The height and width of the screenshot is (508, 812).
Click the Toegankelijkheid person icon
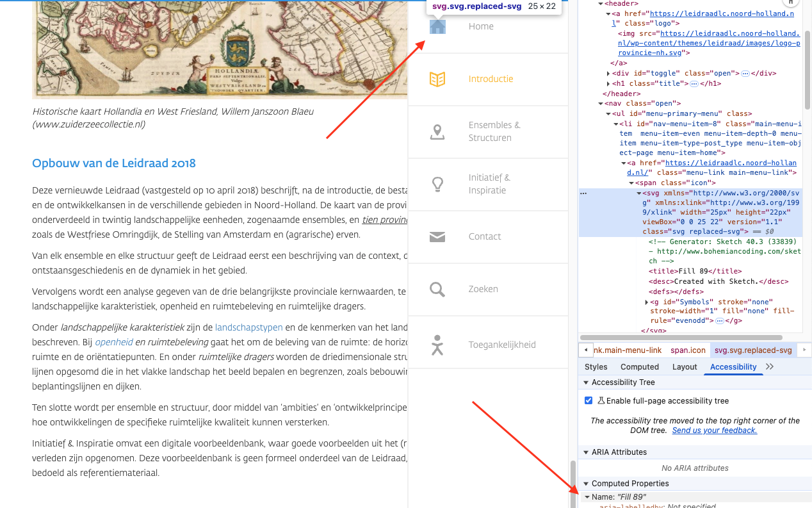pyautogui.click(x=437, y=345)
